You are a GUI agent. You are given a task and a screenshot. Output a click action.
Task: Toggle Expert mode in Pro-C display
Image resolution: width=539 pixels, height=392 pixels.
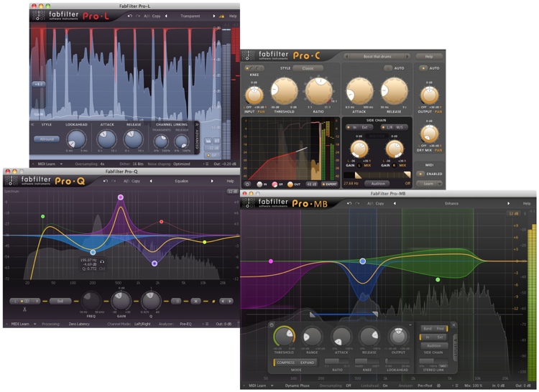tap(329, 185)
